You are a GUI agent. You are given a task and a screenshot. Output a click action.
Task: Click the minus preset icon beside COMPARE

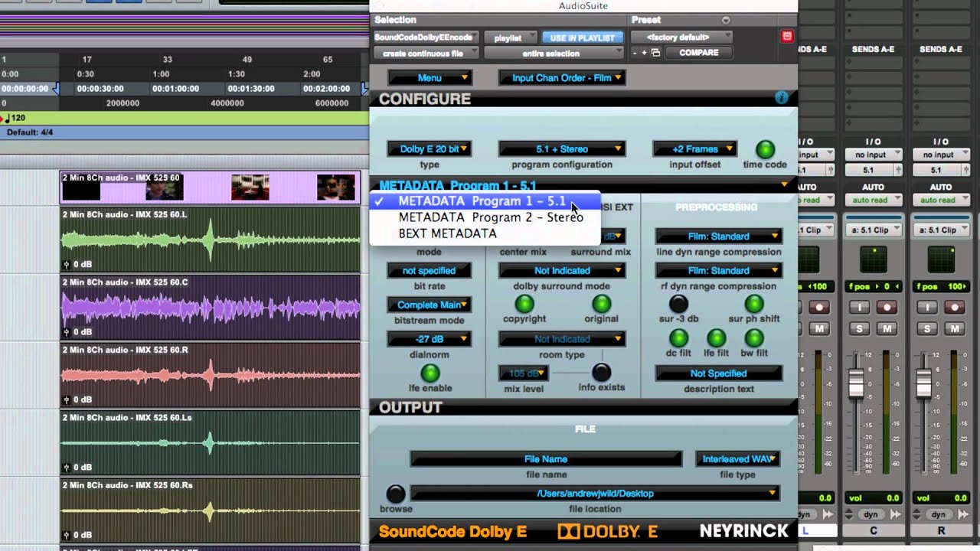(x=635, y=53)
